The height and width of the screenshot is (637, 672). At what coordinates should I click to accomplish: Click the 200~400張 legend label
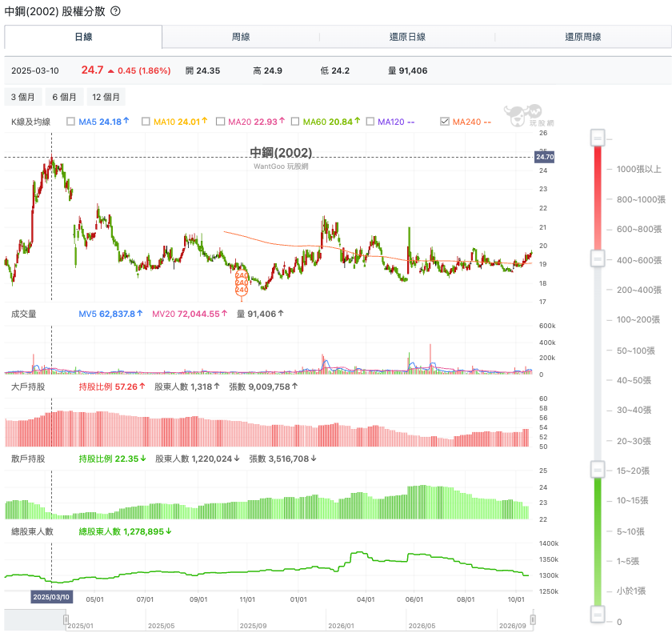point(639,290)
